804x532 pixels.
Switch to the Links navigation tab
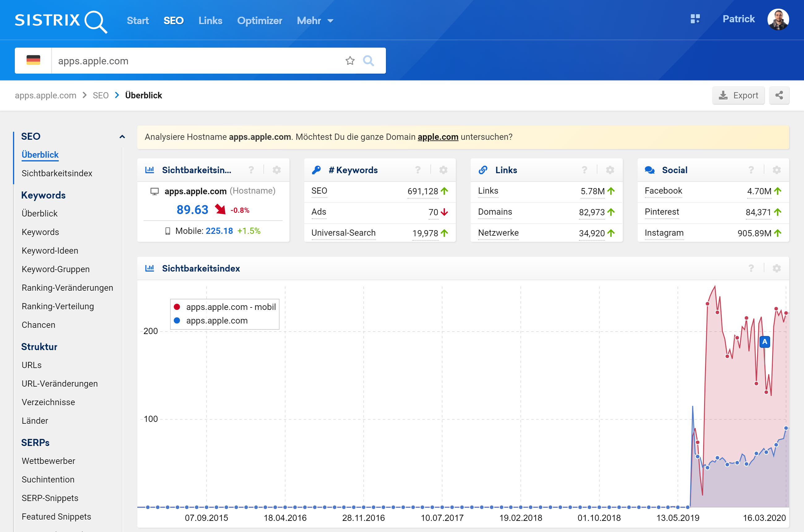[210, 21]
